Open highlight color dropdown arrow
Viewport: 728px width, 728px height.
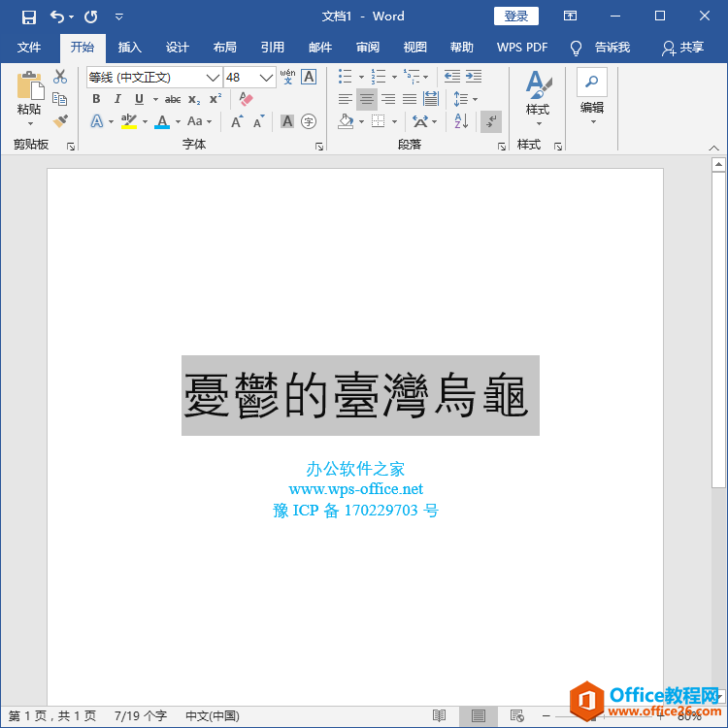coord(145,122)
